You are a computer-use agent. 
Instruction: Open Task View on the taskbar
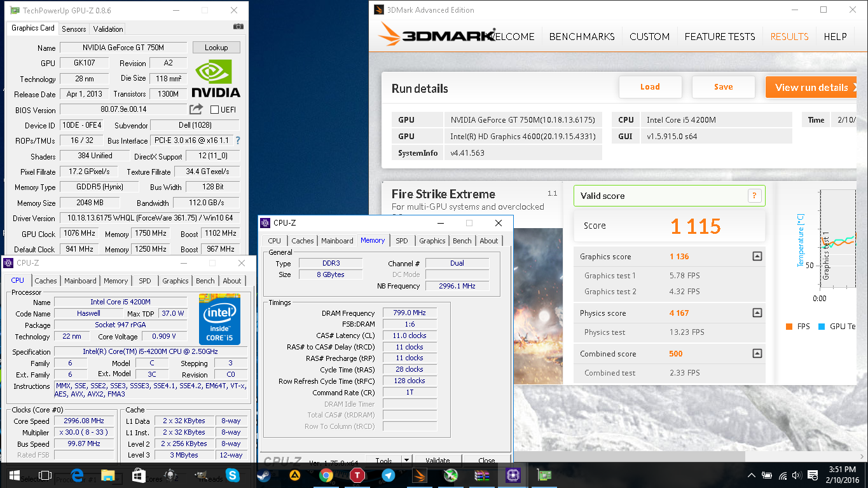coord(45,475)
